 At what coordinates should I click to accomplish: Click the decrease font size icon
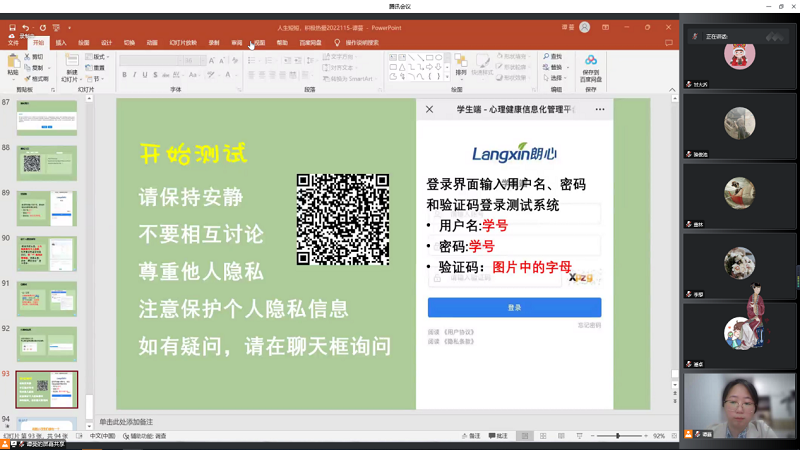point(222,61)
